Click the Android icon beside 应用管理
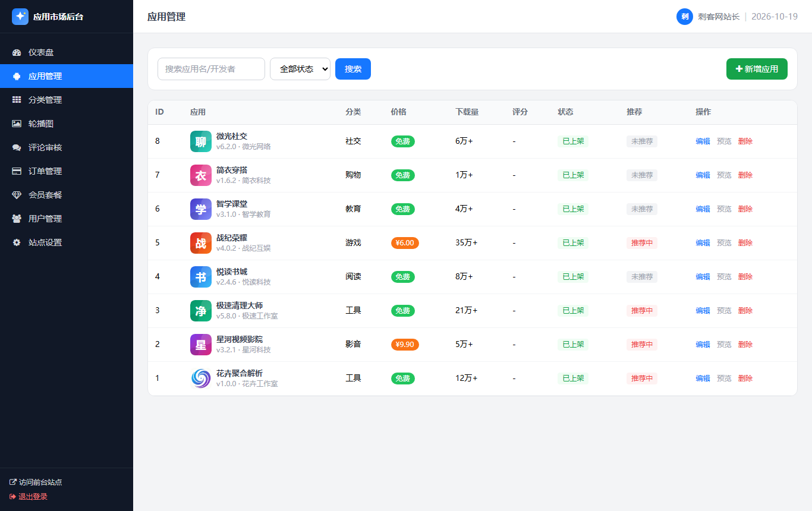 click(x=17, y=76)
